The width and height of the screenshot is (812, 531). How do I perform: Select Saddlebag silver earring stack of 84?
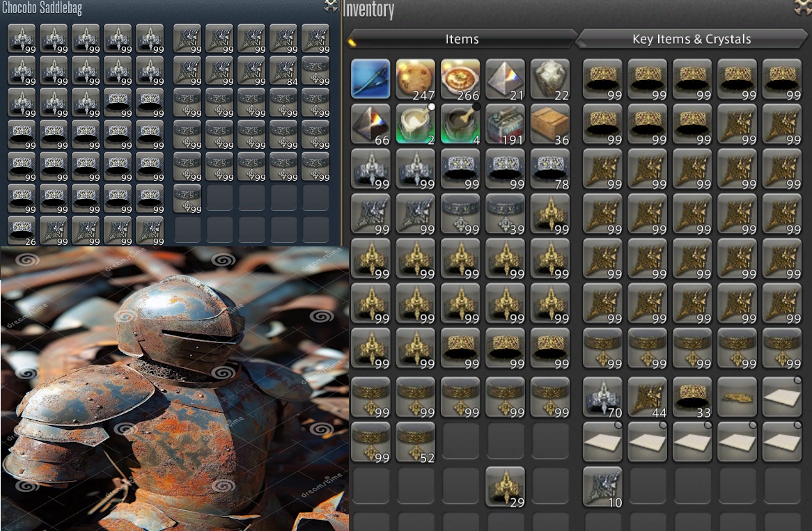coord(283,71)
